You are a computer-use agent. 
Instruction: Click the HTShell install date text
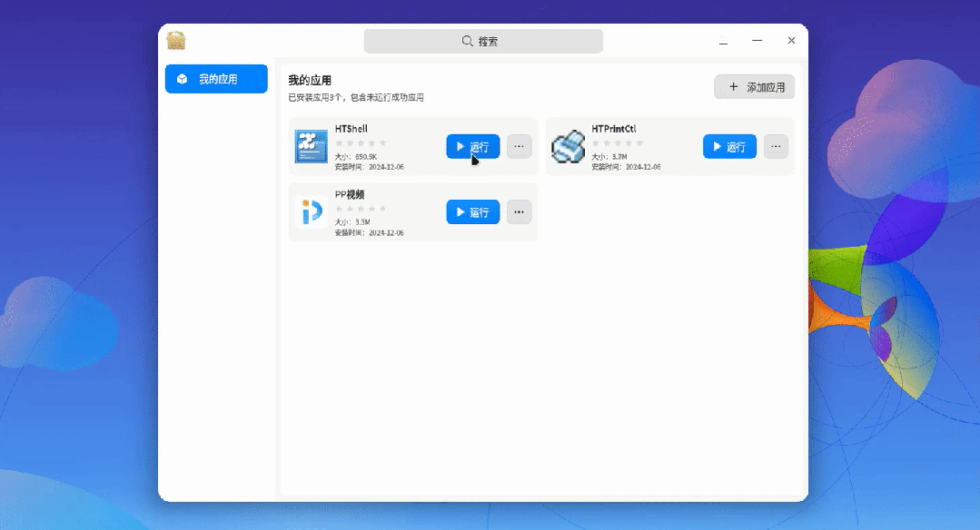point(370,167)
